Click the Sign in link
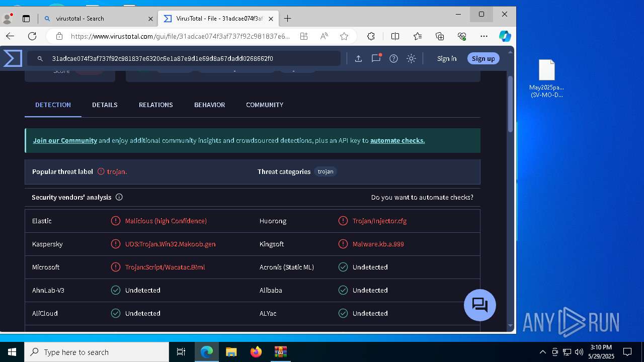644x362 pixels. click(x=447, y=59)
